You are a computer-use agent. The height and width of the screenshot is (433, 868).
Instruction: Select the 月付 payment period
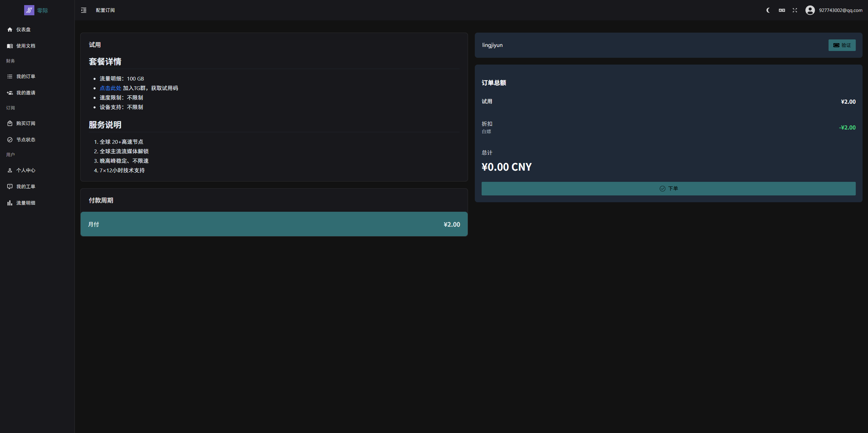(274, 224)
